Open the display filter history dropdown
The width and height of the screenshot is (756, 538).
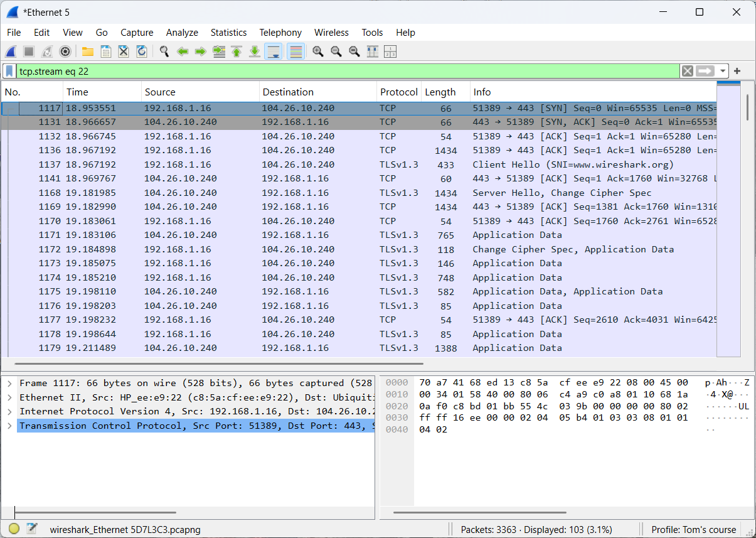723,72
